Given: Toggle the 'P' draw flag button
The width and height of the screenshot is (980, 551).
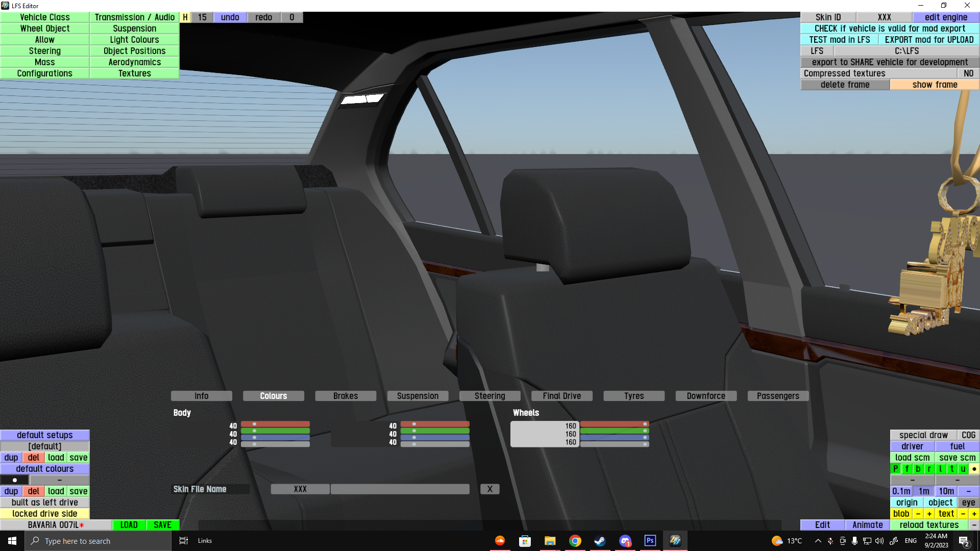Looking at the screenshot, I should [896, 469].
